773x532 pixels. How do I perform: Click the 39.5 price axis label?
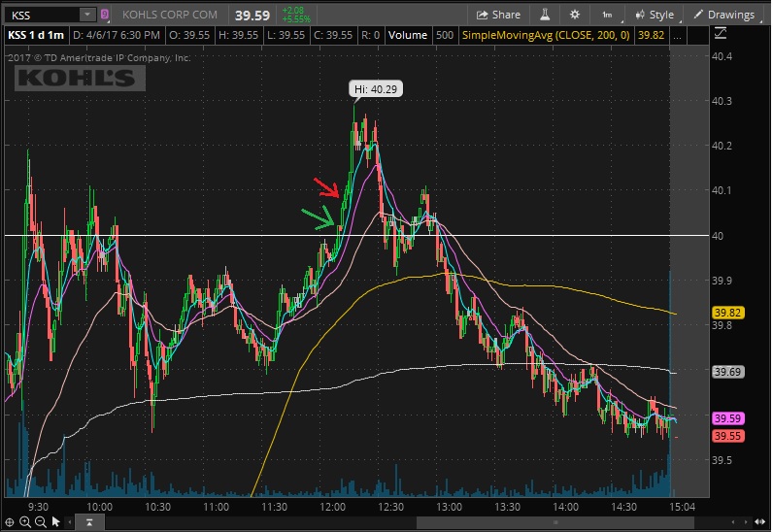[x=722, y=460]
